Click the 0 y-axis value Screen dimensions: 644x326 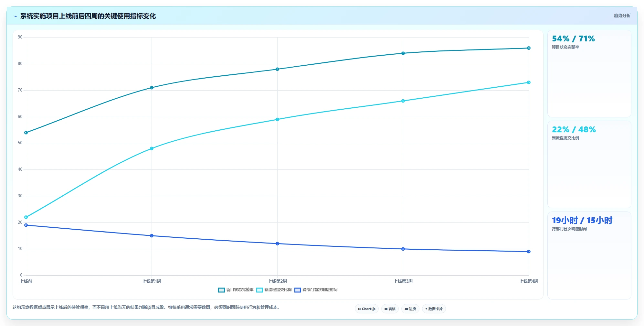21,275
